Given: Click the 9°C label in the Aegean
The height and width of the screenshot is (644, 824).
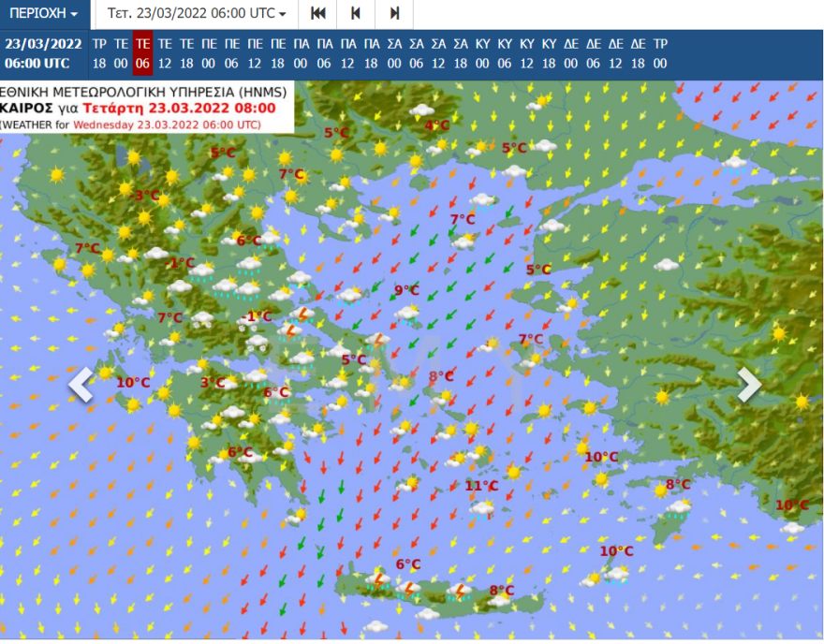Looking at the screenshot, I should [x=405, y=290].
